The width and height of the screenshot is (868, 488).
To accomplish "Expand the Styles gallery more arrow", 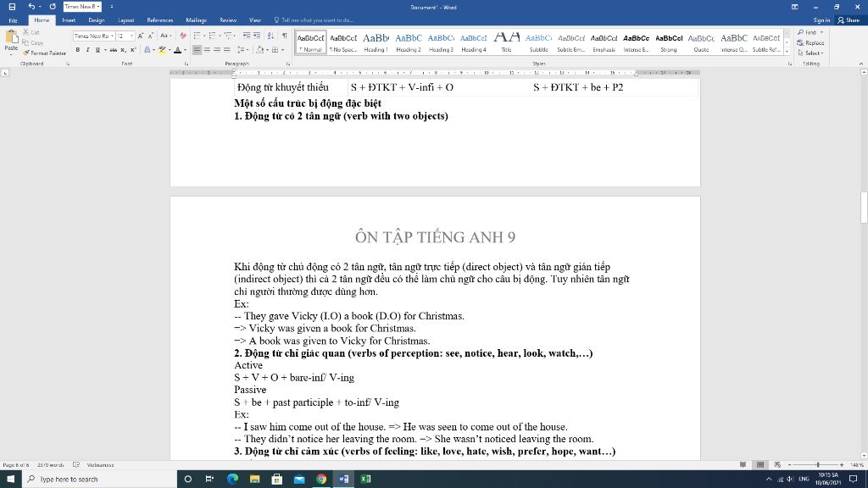I will click(x=787, y=52).
